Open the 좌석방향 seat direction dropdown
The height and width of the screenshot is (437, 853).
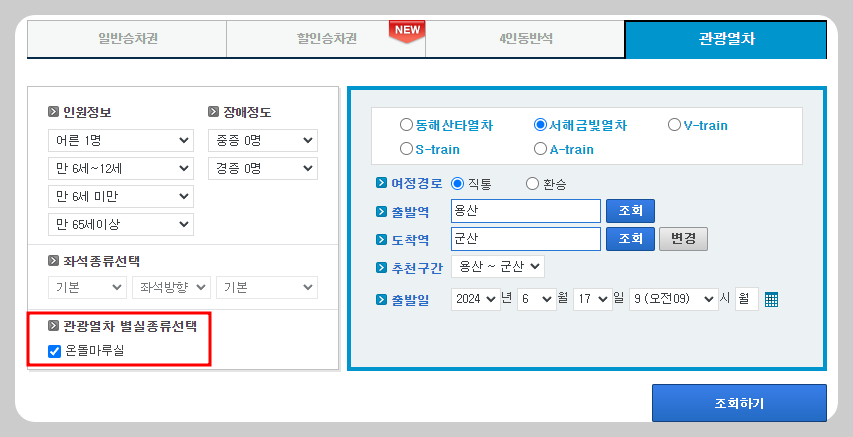tap(171, 287)
